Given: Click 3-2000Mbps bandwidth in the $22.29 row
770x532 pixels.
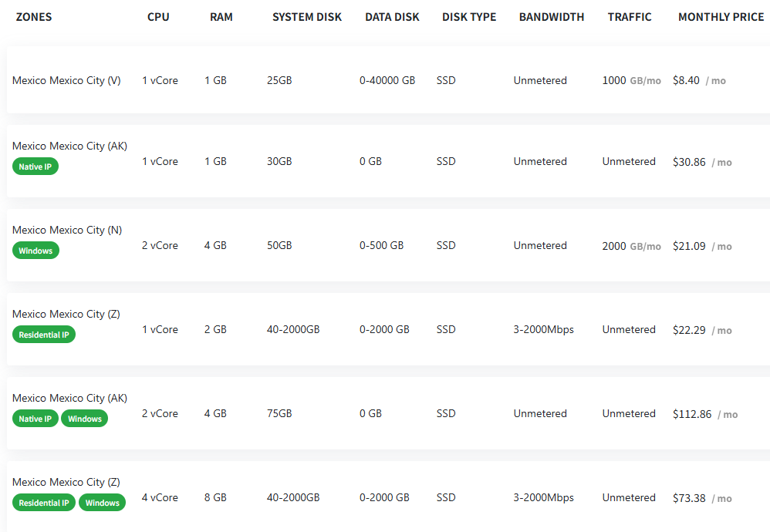Looking at the screenshot, I should point(544,329).
